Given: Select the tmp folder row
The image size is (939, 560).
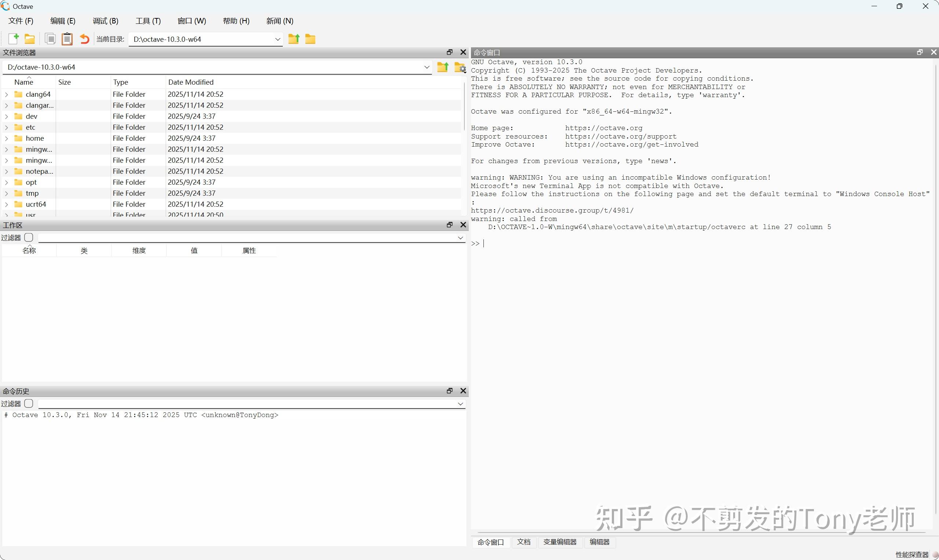Looking at the screenshot, I should point(231,193).
